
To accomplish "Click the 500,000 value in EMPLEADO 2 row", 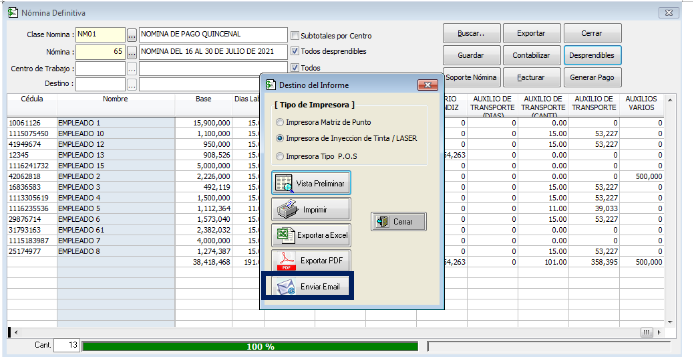I will pyautogui.click(x=649, y=176).
